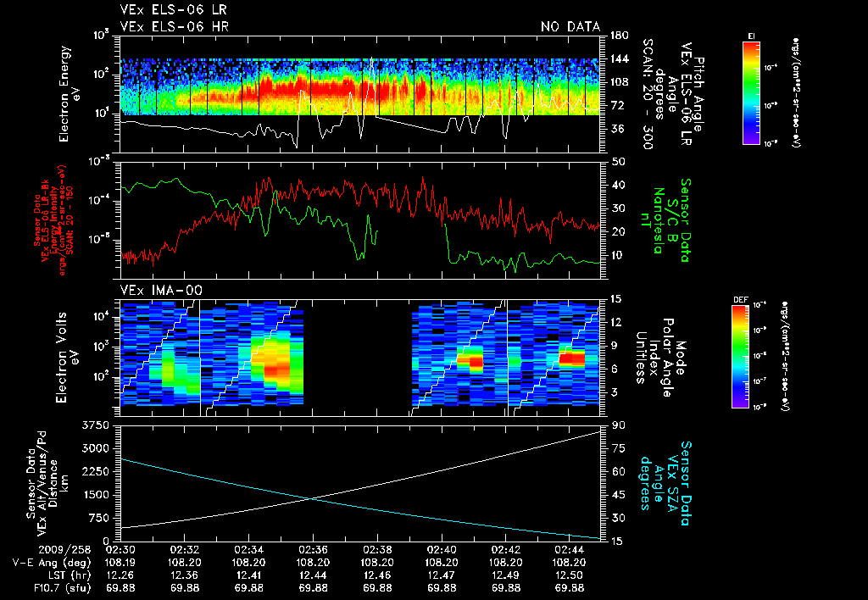
Task: Click the '108' pitch angle axis tick
Action: click(619, 82)
